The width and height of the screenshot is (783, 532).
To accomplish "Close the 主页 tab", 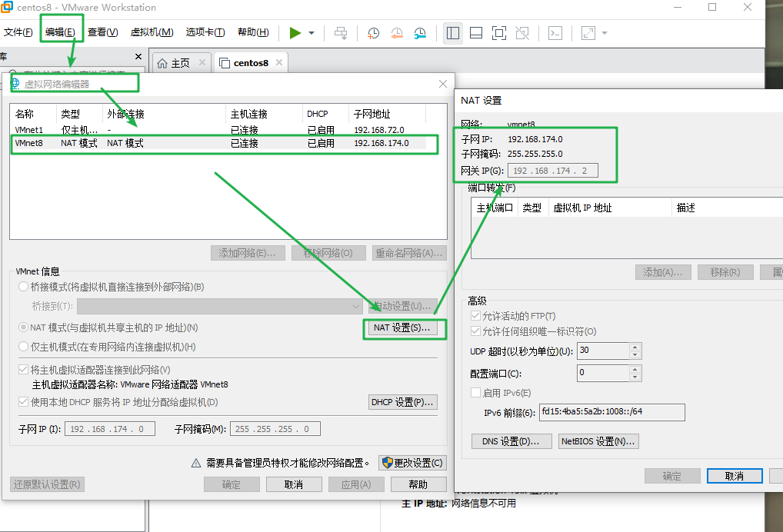I will (202, 62).
